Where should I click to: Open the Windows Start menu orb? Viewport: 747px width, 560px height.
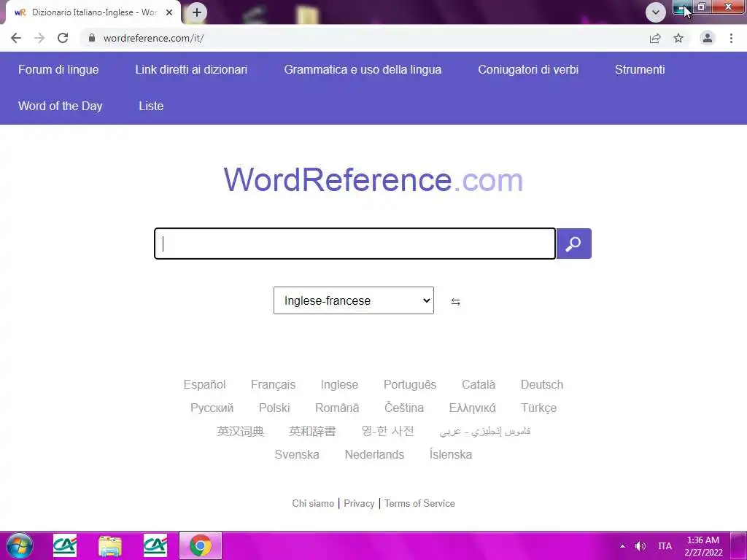20,545
